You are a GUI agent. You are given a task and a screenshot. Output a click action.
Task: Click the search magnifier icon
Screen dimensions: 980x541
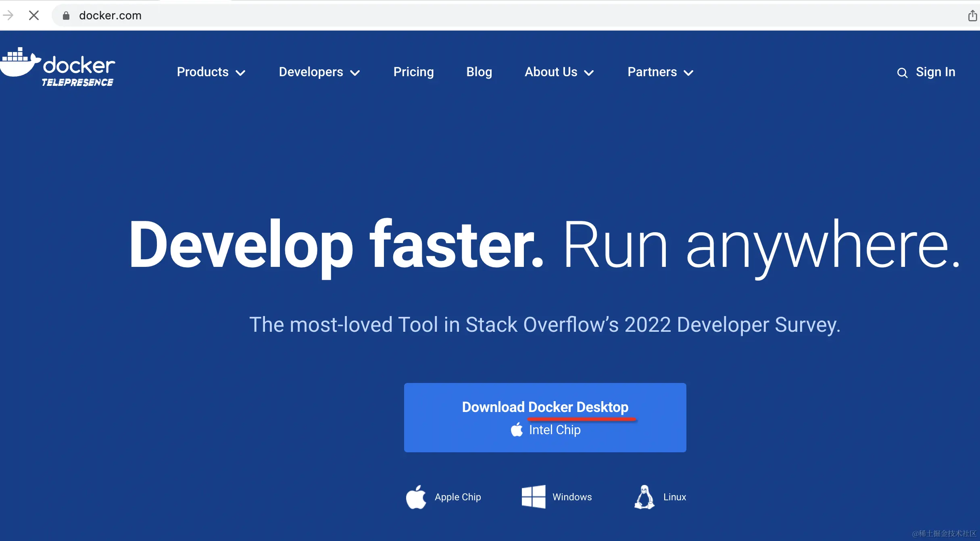[x=902, y=73]
